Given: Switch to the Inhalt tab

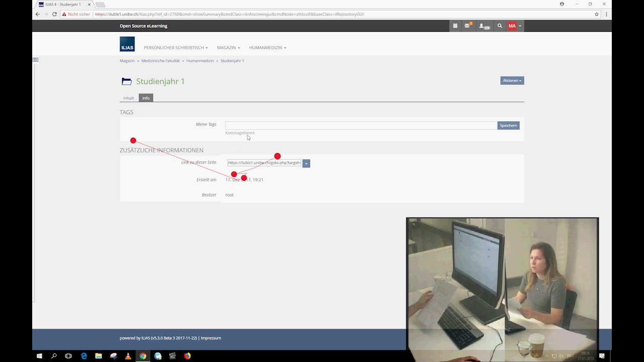Looking at the screenshot, I should [x=129, y=98].
